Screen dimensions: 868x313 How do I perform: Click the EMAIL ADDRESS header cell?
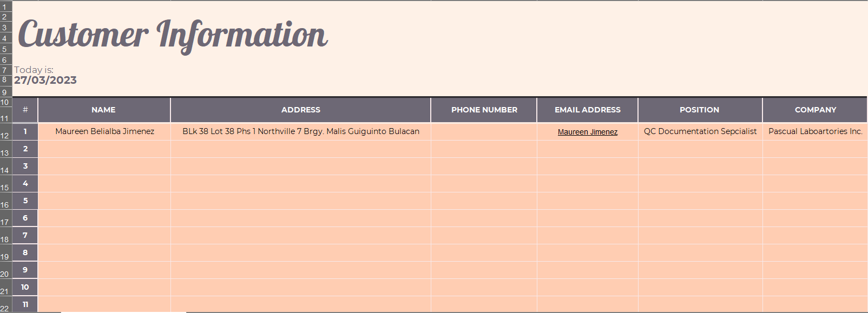(x=587, y=110)
